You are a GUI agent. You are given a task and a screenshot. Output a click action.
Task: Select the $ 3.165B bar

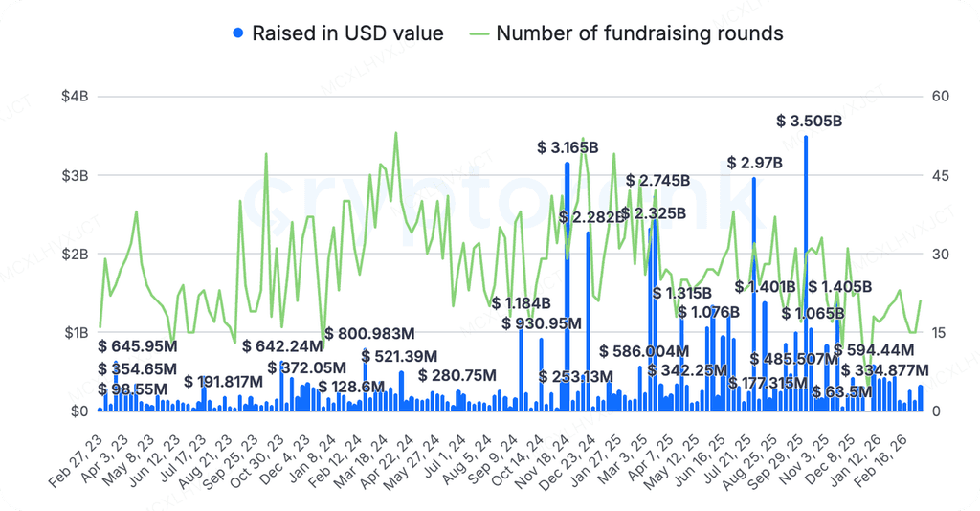click(x=567, y=286)
